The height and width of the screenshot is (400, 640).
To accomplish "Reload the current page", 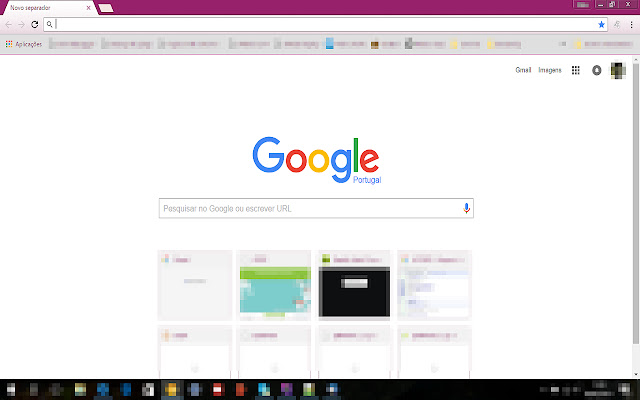I will click(35, 24).
